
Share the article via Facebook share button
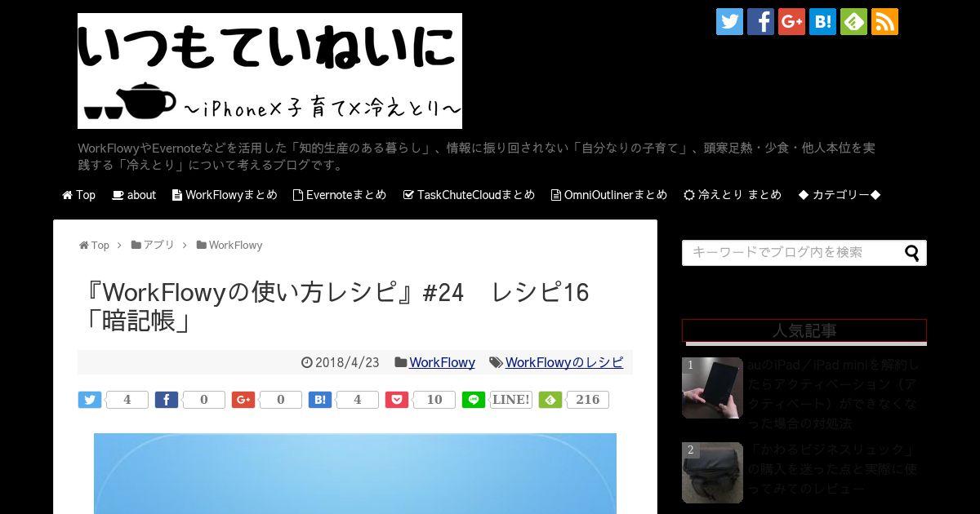point(167,400)
